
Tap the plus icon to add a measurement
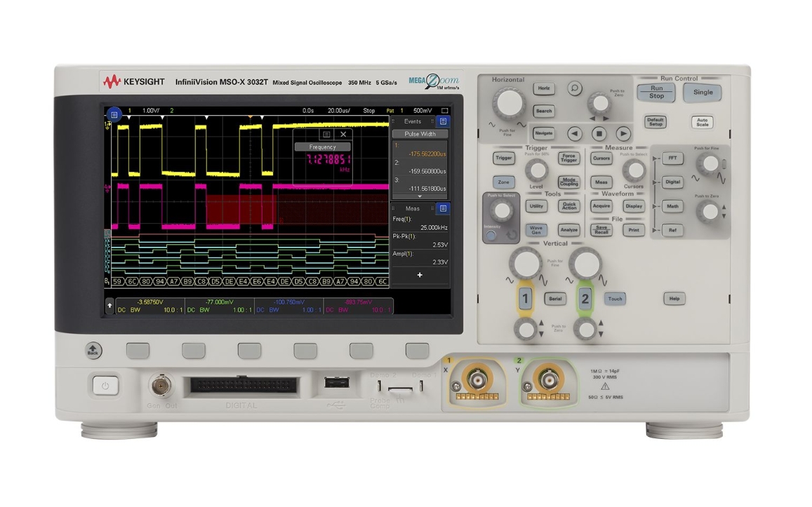[x=420, y=275]
